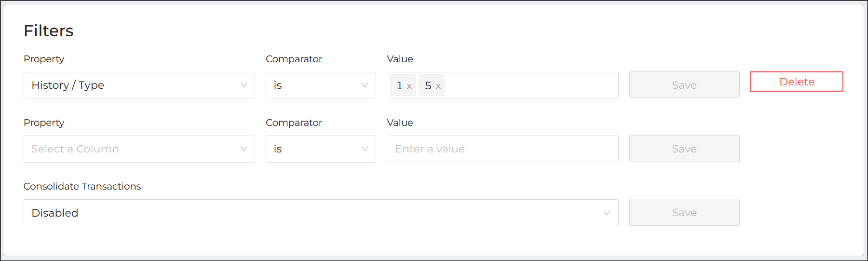868x261 pixels.
Task: Open the Select a Column dropdown
Action: [x=139, y=149]
